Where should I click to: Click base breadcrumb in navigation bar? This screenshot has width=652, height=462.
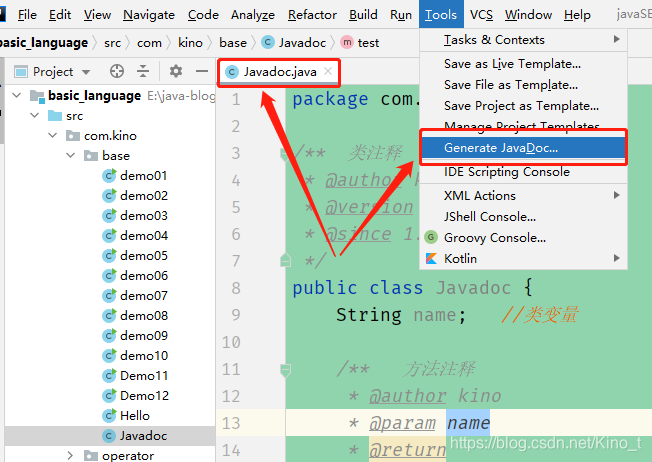coord(233,43)
